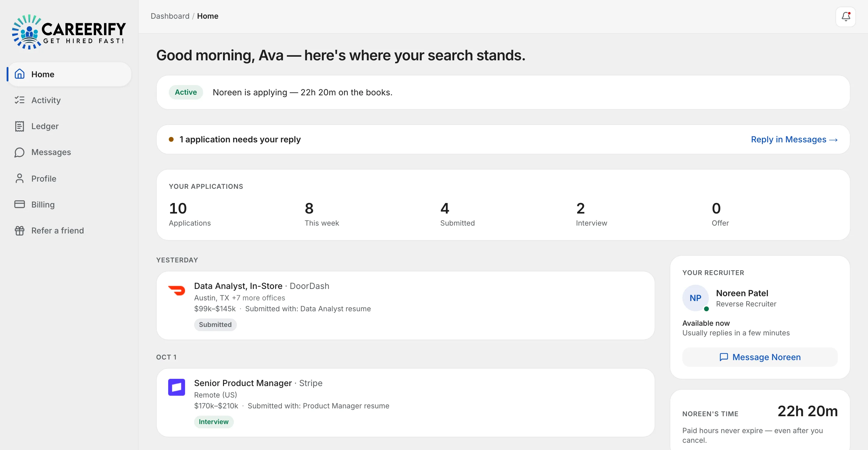Click the '4 Submitted' stat
This screenshot has width=868, height=450.
[x=458, y=214]
